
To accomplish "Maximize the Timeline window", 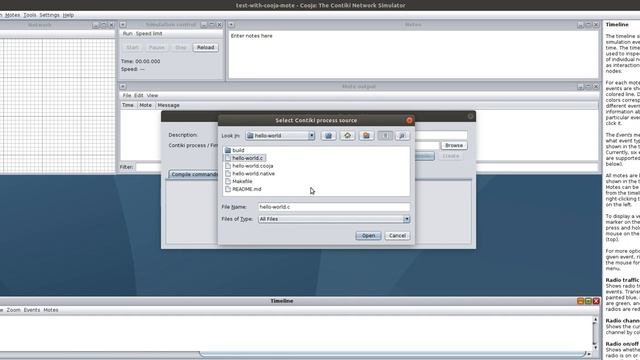I will [588, 301].
